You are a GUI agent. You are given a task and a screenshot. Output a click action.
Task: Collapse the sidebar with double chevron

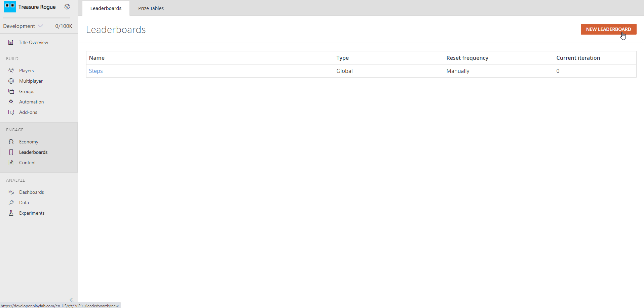71,300
